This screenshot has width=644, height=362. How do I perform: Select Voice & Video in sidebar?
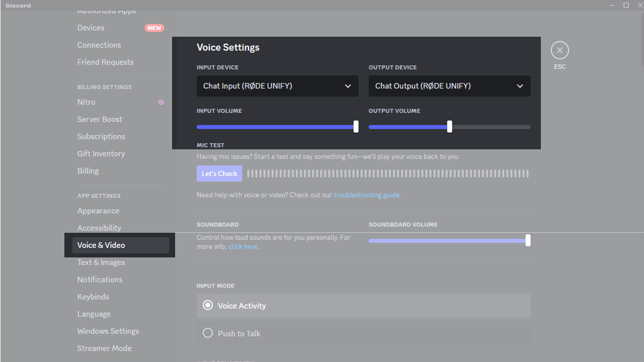[121, 245]
